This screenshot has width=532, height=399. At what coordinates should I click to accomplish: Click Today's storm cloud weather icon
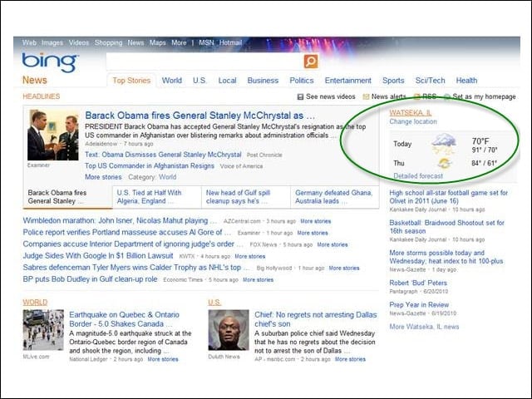[443, 144]
